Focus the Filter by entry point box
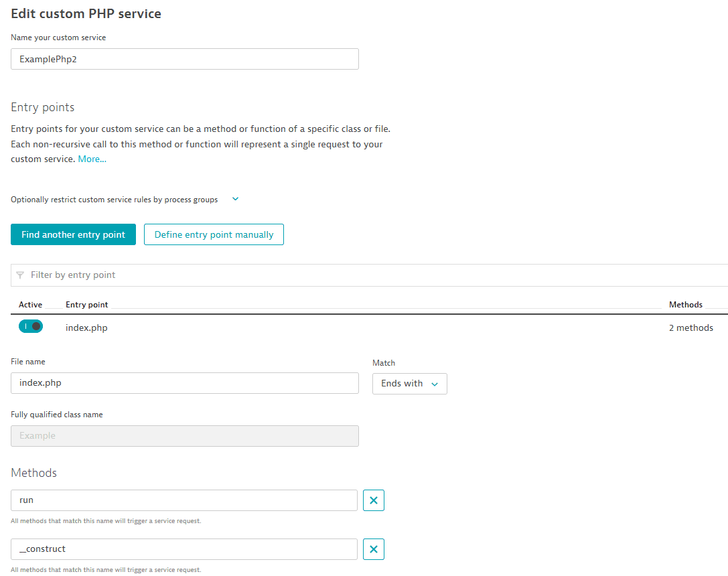728x576 pixels. pos(368,275)
